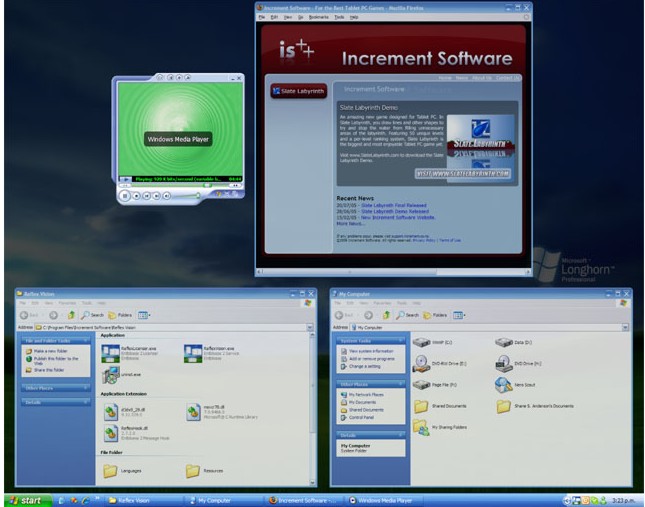Viewport: 645px width, 507px height.
Task: Open the Slate Labyrinth Final Released news link
Action: [x=394, y=205]
